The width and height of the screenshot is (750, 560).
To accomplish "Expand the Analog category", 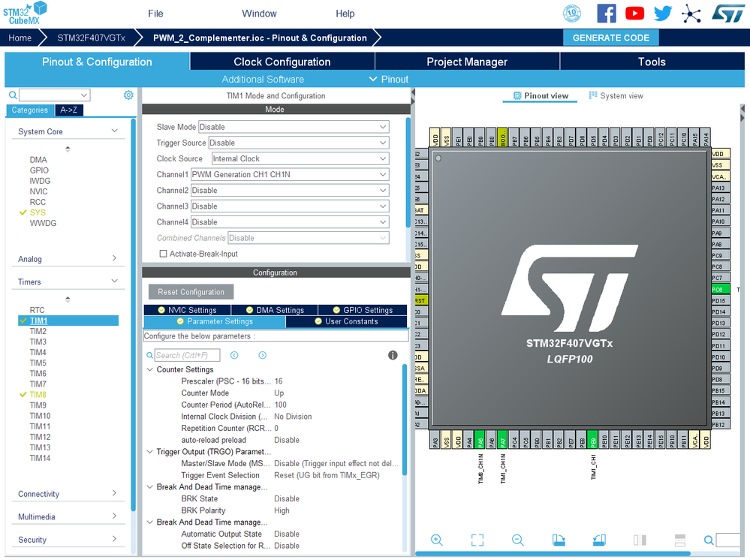I will 114,258.
